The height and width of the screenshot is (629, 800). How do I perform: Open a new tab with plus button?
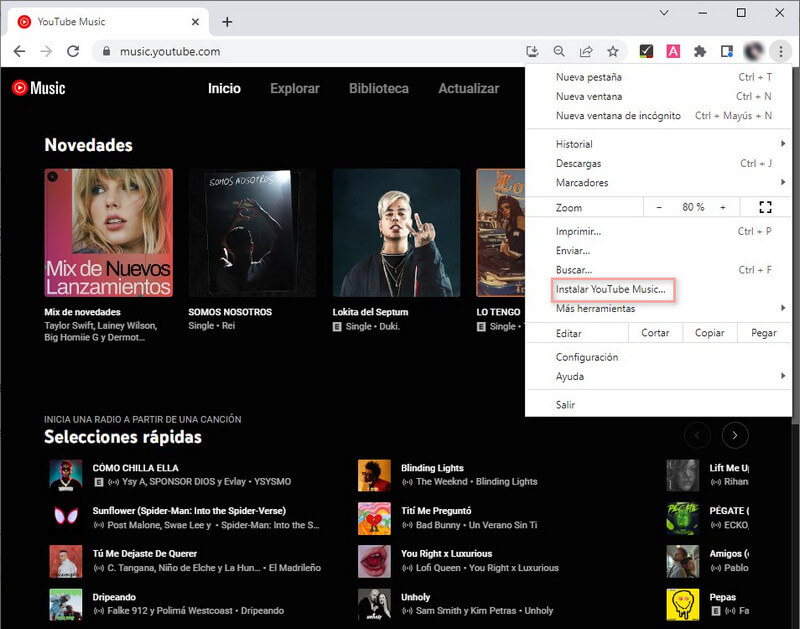228,21
